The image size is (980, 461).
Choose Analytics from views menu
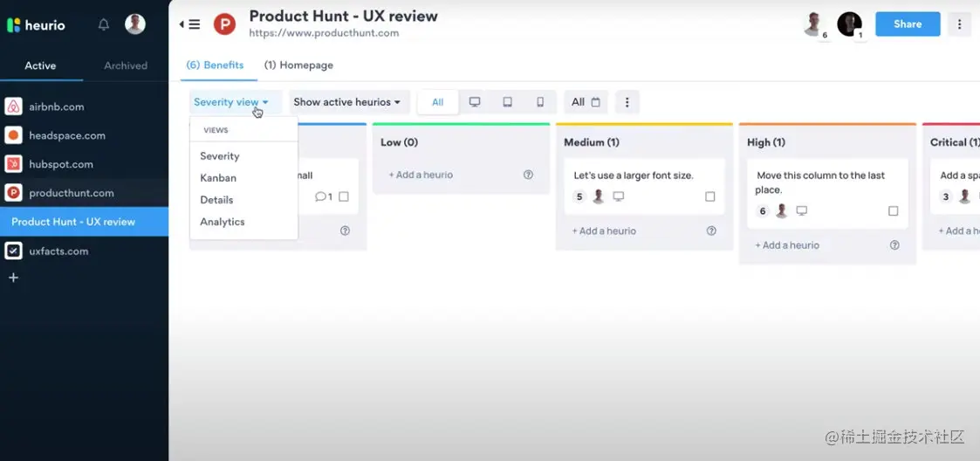(x=243, y=222)
